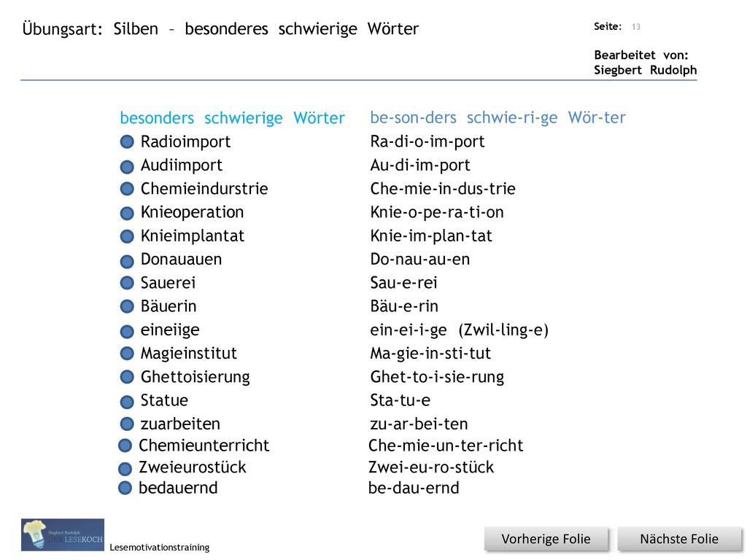747x560 pixels.
Task: Click the blue bullet next to Audiimport
Action: pos(127,167)
